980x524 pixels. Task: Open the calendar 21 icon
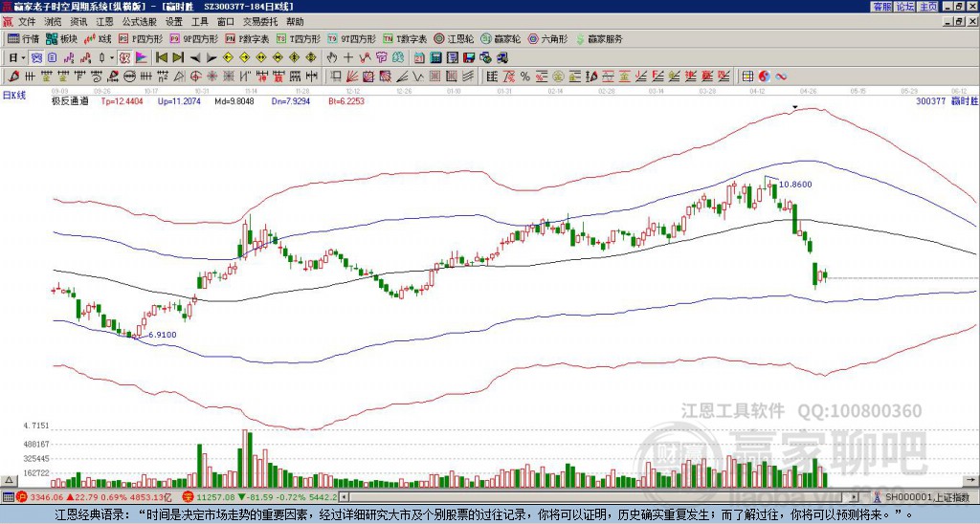[419, 57]
